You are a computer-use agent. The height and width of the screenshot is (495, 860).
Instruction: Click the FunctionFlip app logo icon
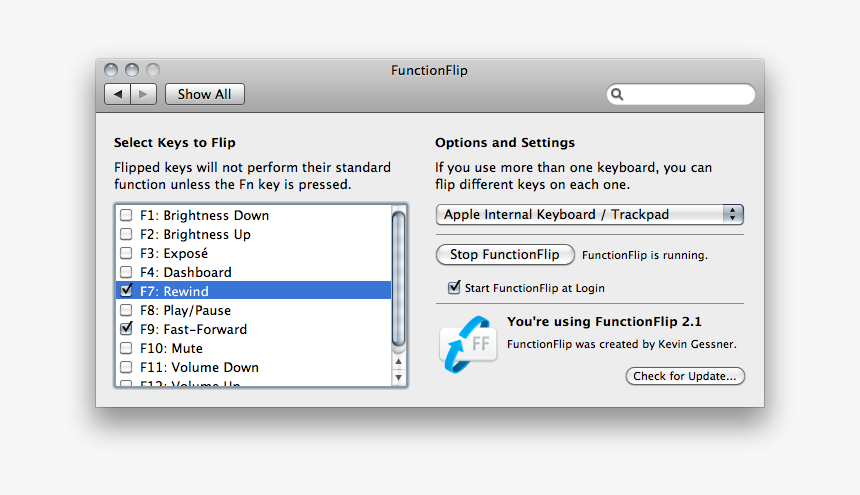(468, 340)
